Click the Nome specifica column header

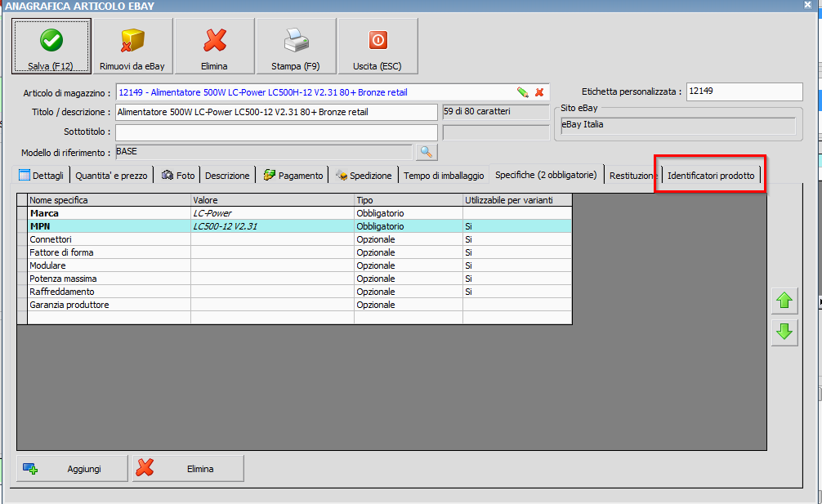click(109, 200)
